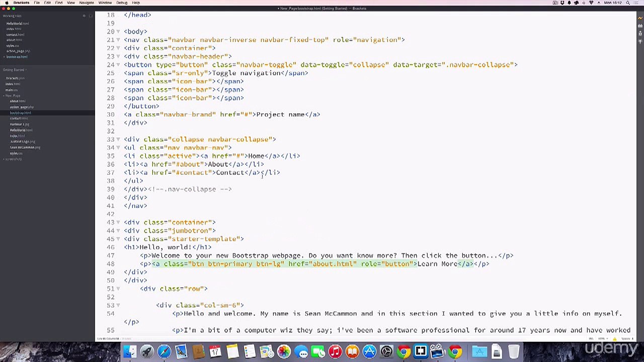Launch Launchpad rocket icon in Dock
This screenshot has width=644, height=362.
click(147, 351)
